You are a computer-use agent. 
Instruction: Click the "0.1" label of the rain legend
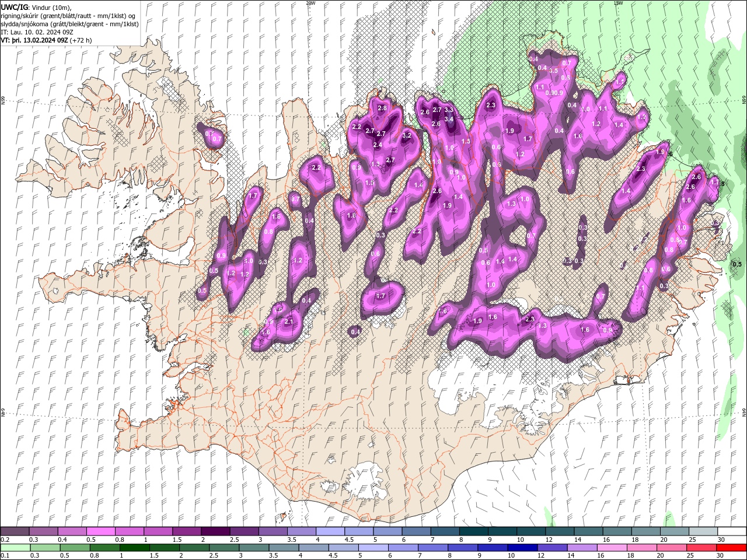click(x=5, y=556)
